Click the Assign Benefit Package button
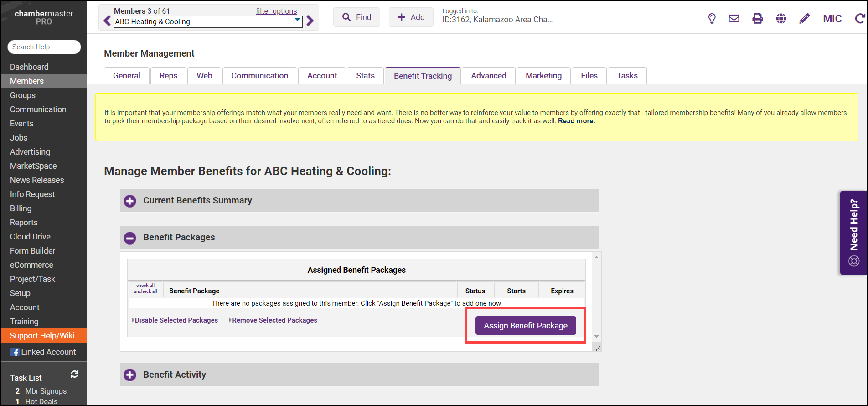This screenshot has width=868, height=406. tap(525, 326)
